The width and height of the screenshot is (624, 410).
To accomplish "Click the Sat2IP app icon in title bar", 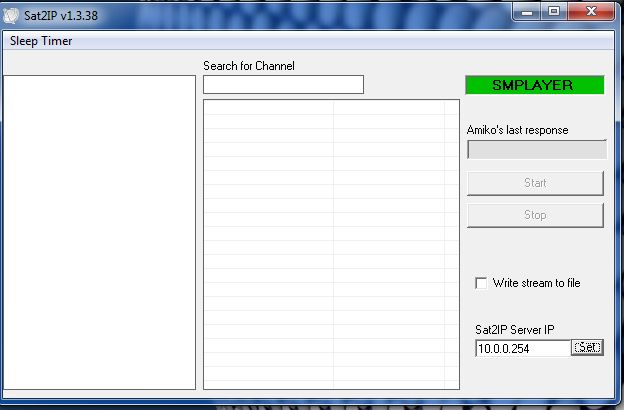I will point(12,13).
